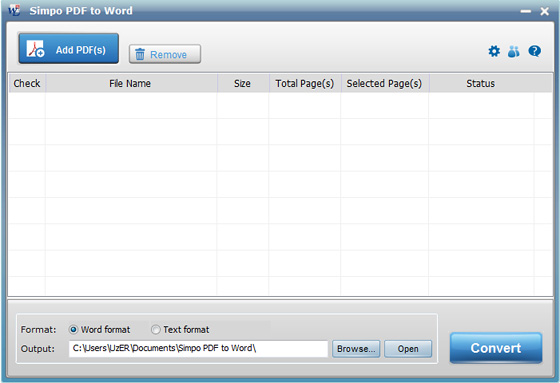The height and width of the screenshot is (383, 560).
Task: Click the Browse... button
Action: [x=356, y=349]
